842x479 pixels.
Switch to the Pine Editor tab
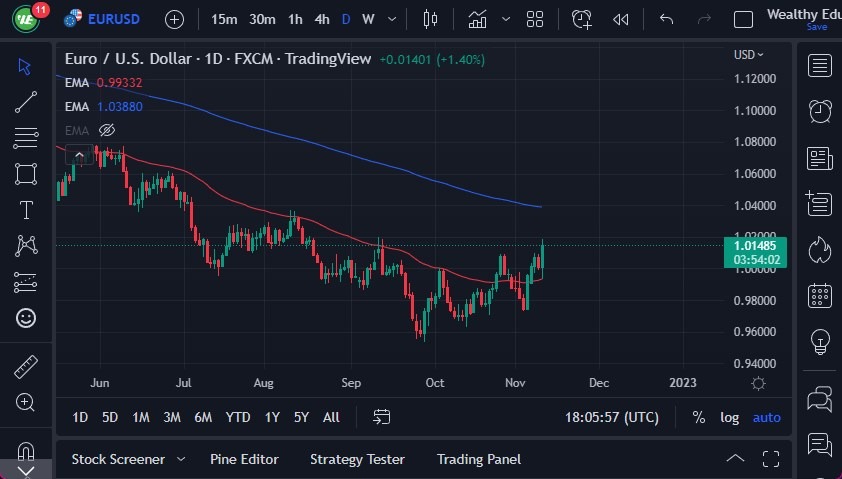click(244, 459)
